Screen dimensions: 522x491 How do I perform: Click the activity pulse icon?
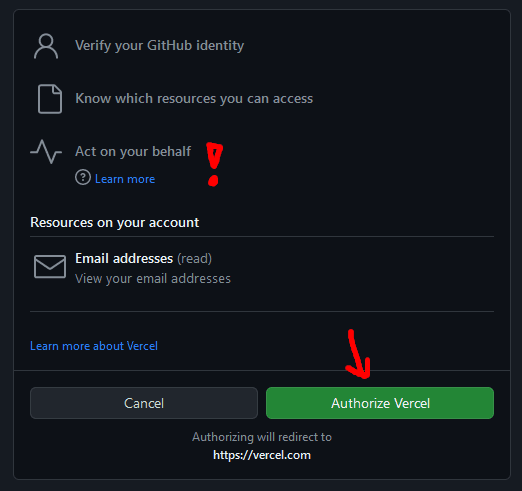pyautogui.click(x=46, y=152)
